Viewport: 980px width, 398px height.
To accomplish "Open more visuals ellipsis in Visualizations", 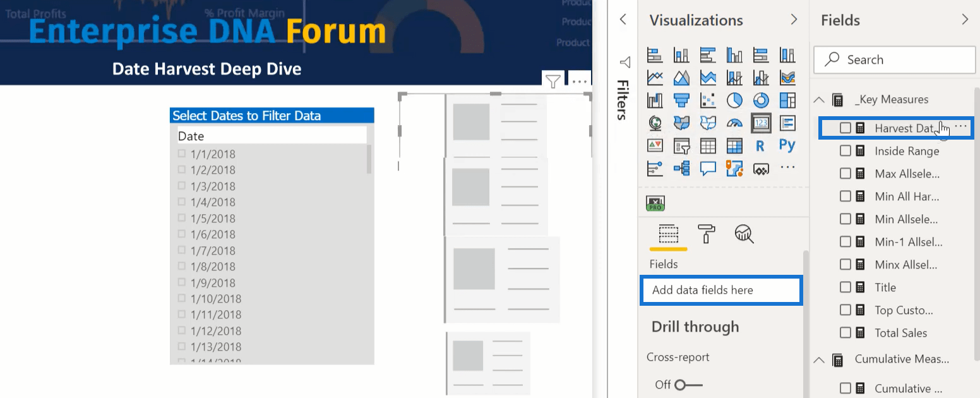I will click(x=787, y=167).
